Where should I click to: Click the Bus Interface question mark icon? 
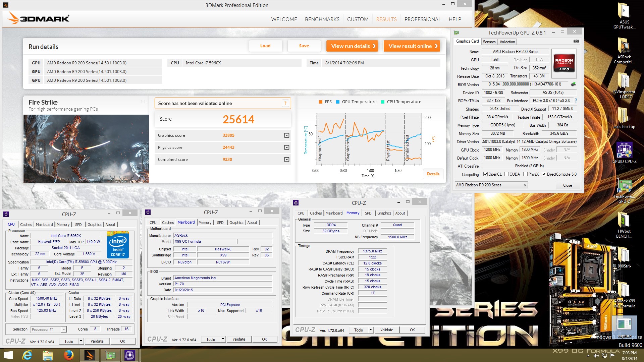tap(576, 101)
